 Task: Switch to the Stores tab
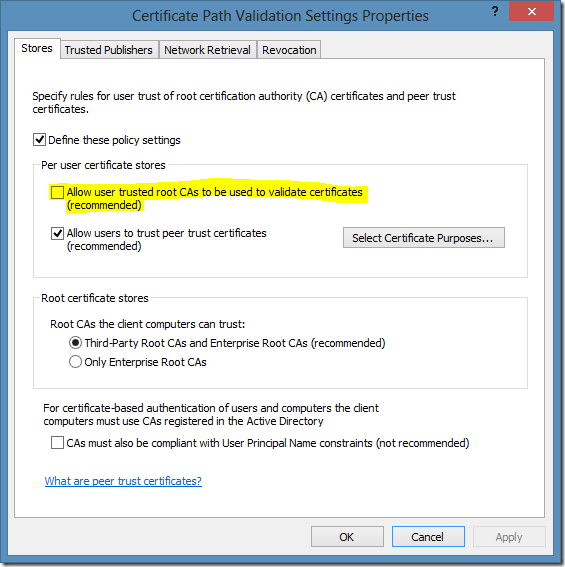(37, 48)
